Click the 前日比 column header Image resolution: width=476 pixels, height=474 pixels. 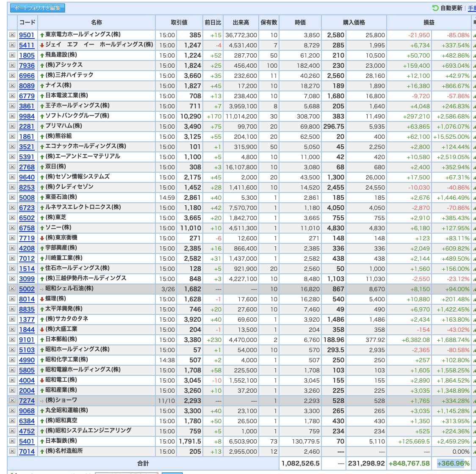click(x=213, y=22)
